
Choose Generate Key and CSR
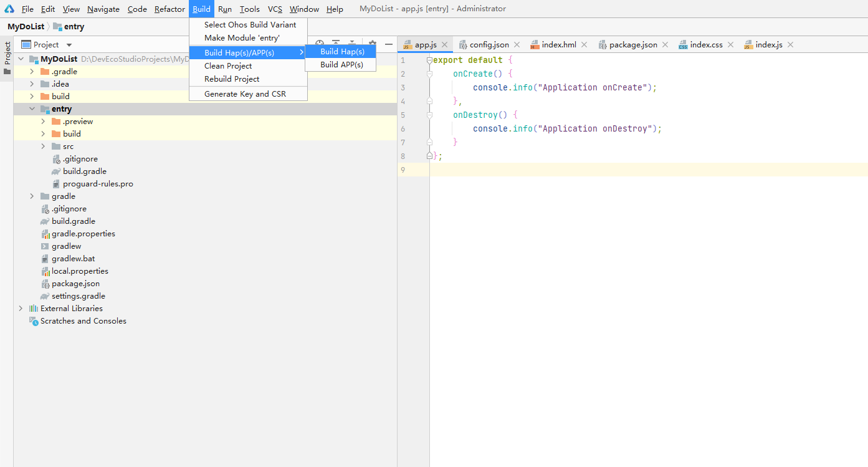click(248, 94)
